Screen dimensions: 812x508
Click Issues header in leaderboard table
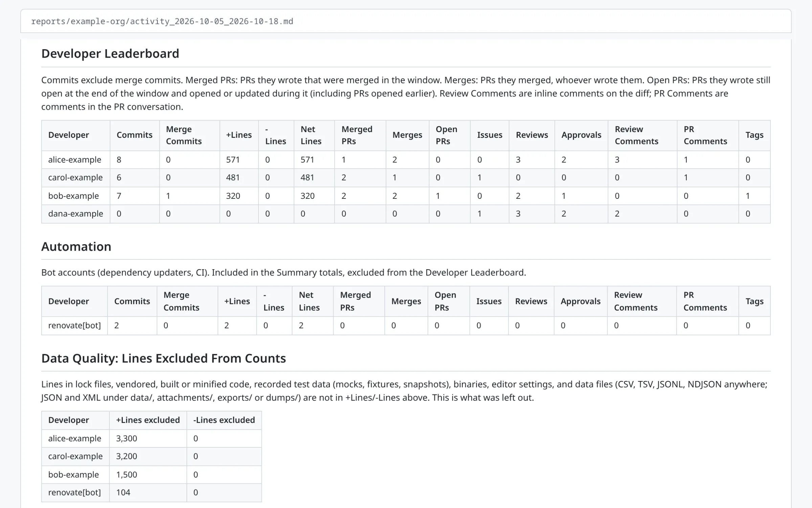pos(490,135)
